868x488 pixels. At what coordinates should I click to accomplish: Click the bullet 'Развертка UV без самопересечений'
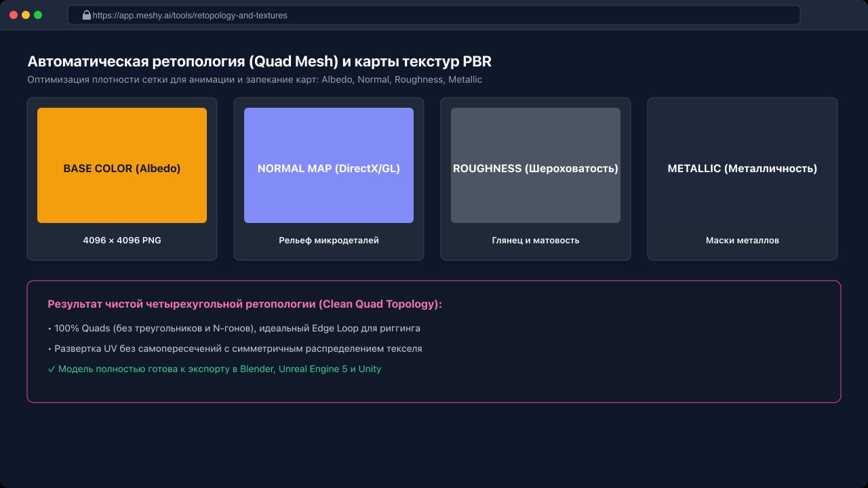pos(138,349)
